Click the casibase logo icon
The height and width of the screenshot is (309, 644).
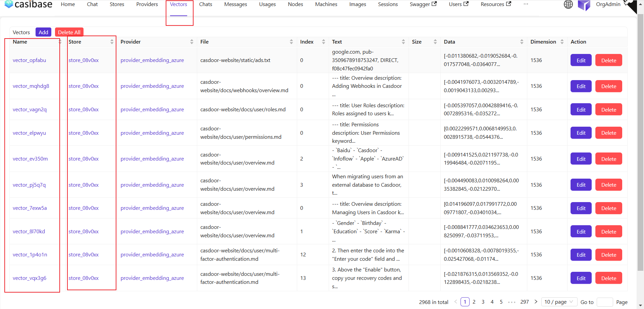tap(9, 4)
